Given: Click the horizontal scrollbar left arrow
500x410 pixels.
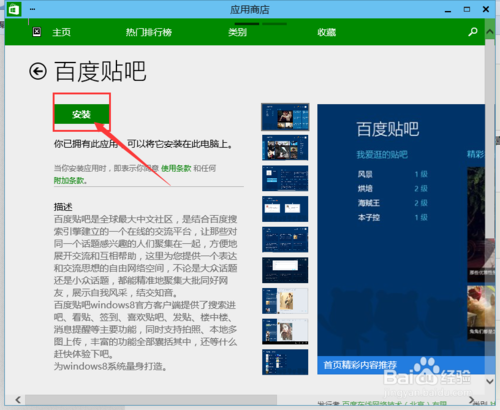Looking at the screenshot, I should [x=18, y=399].
